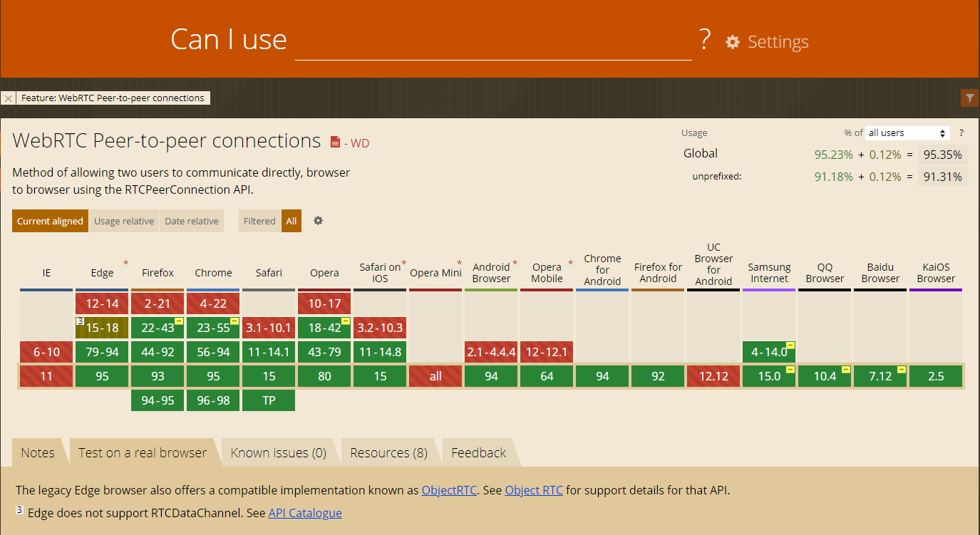This screenshot has width=980, height=535.
Task: Open table settings gear beside All
Action: 319,221
